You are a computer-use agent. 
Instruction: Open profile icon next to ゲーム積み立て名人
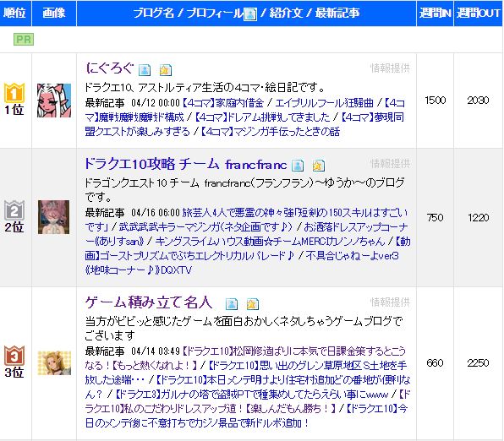pos(232,303)
